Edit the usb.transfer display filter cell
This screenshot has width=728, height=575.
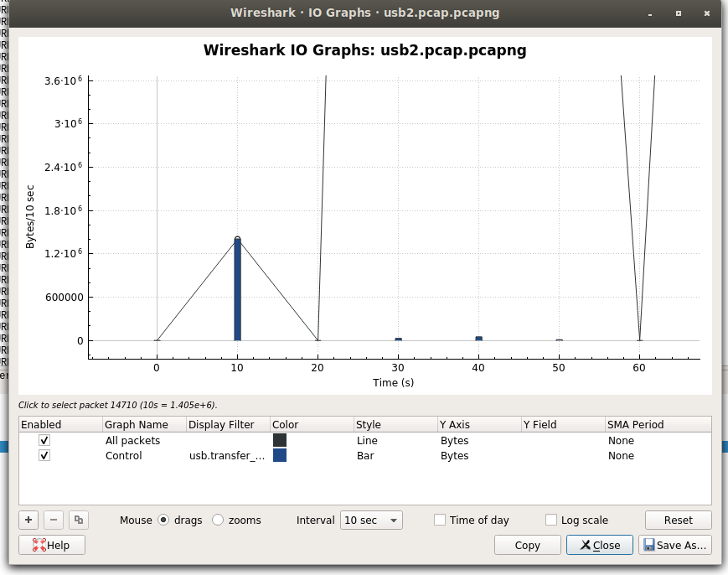click(x=227, y=456)
